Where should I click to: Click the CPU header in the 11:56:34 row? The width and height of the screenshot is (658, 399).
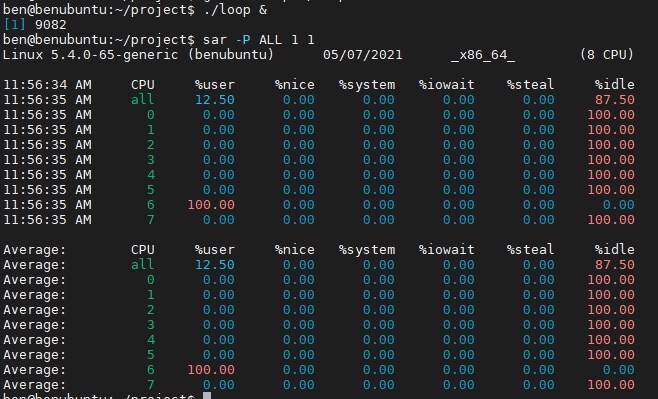click(143, 85)
